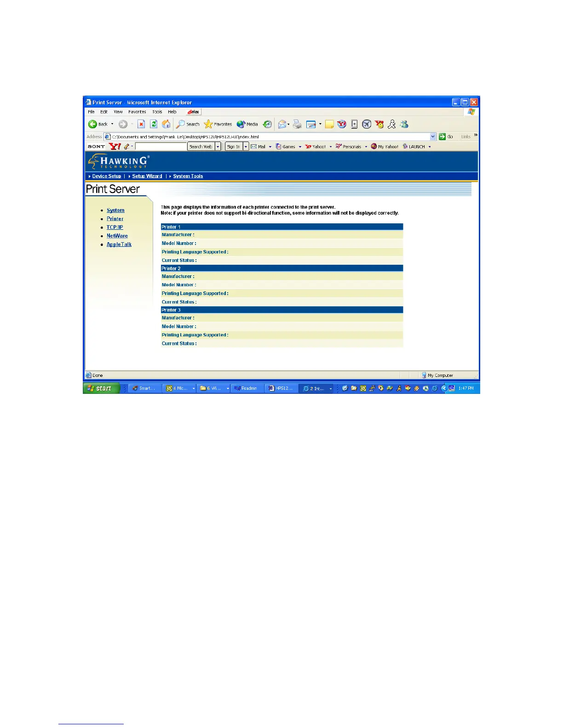563x728 pixels.
Task: Click the Printer 1 header row
Action: pos(282,227)
